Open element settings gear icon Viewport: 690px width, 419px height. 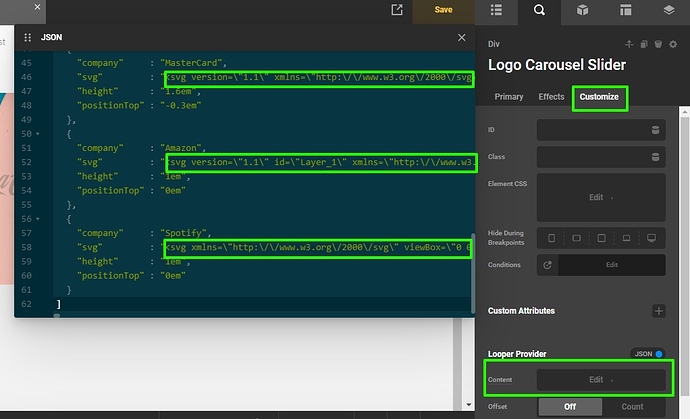click(671, 44)
